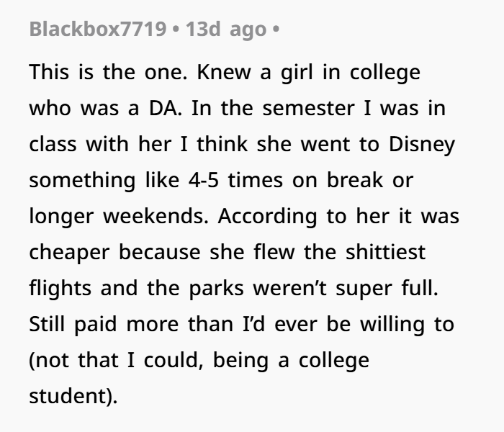This screenshot has width=504, height=432.
Task: Click the word "Disney" in the comment
Action: 423,144
